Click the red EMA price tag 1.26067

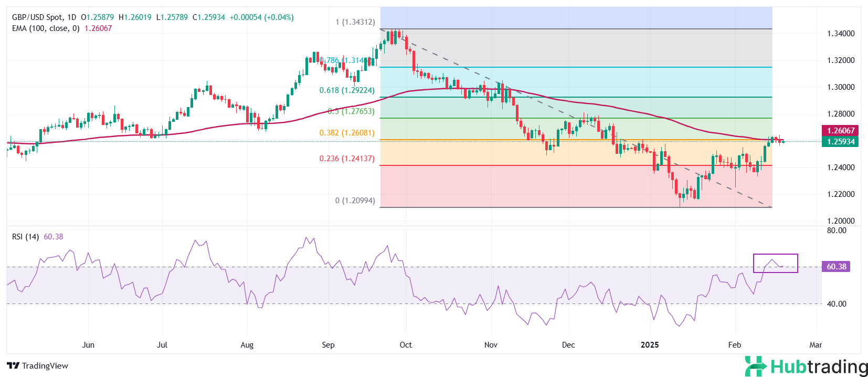point(840,131)
